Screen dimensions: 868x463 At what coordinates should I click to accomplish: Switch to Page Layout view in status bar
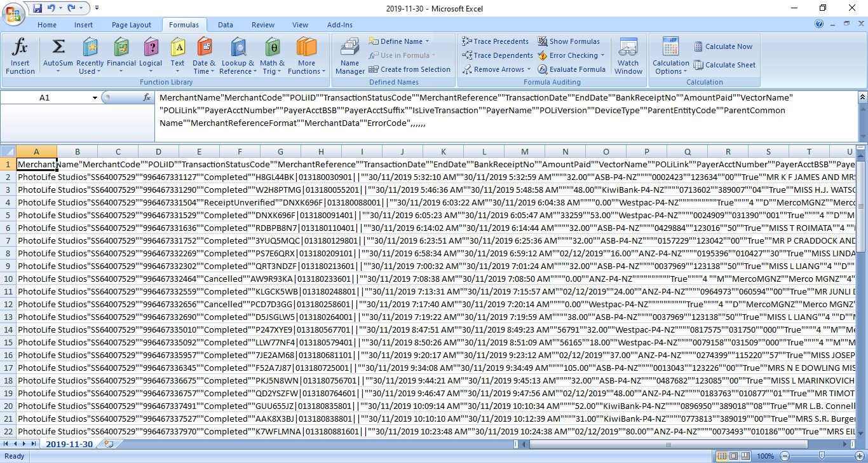click(x=735, y=456)
